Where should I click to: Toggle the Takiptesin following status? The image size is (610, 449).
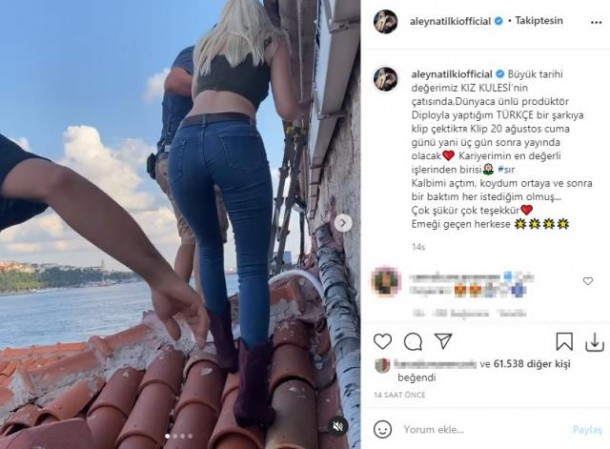coord(539,21)
